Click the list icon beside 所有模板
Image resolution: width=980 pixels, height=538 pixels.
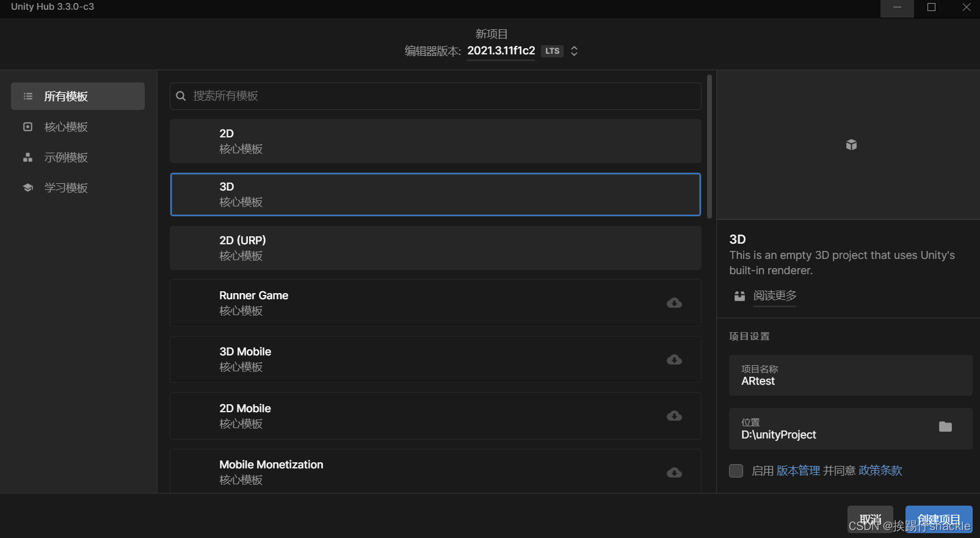27,96
